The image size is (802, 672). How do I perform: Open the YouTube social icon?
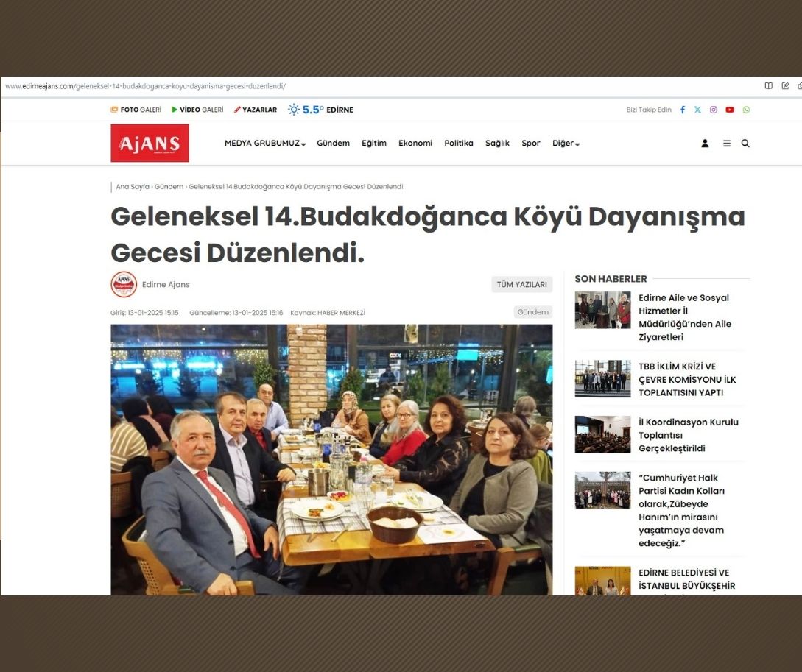(730, 110)
